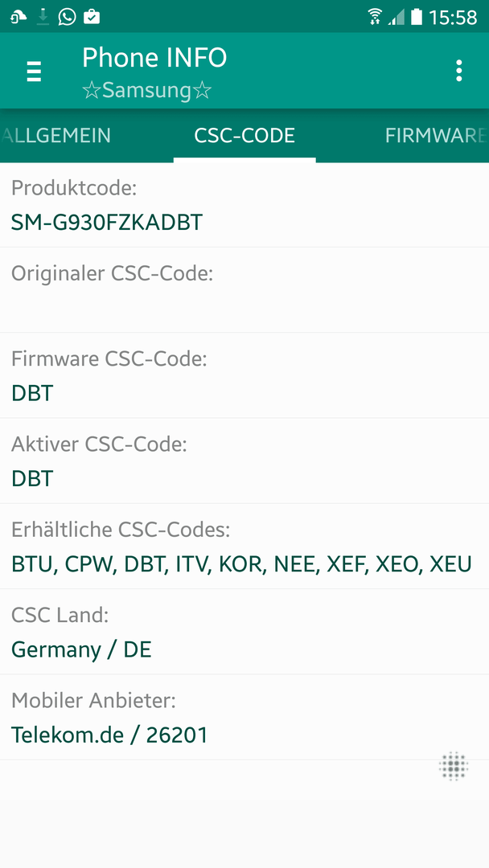Image resolution: width=489 pixels, height=868 pixels.
Task: Switch to the ALLGEMEIN tab
Action: [56, 136]
